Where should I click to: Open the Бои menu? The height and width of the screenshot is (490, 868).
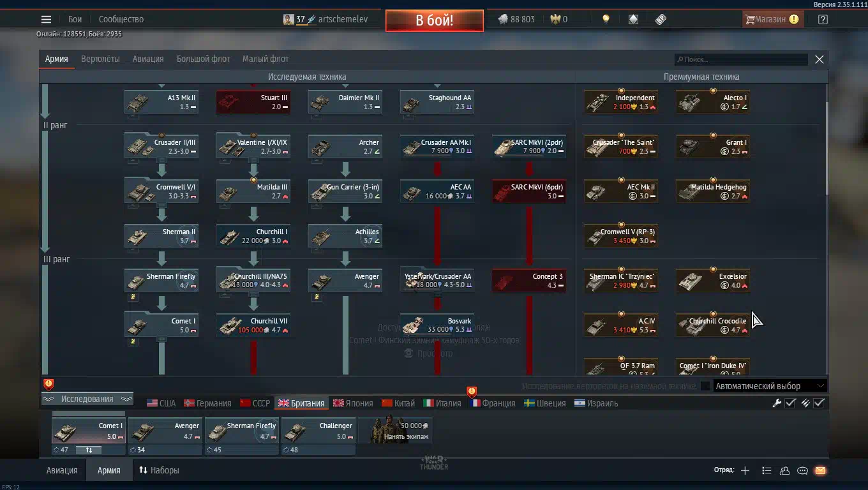pos(75,19)
